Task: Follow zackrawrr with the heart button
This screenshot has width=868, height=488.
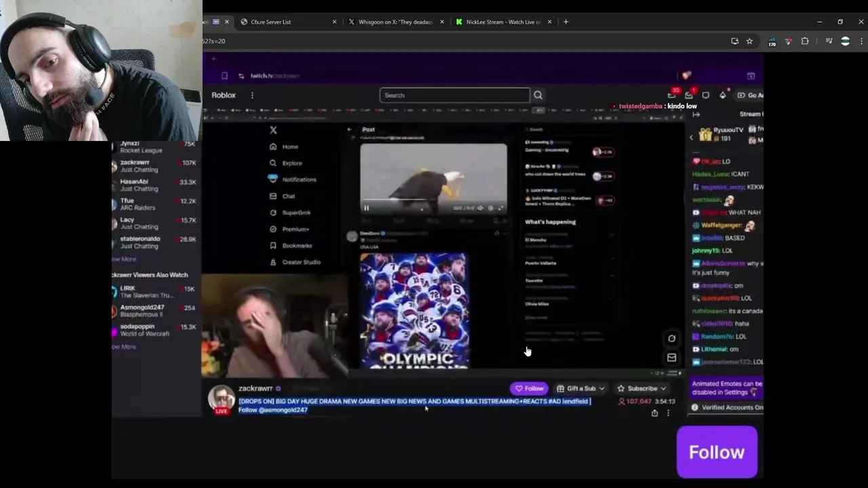Action: point(529,388)
